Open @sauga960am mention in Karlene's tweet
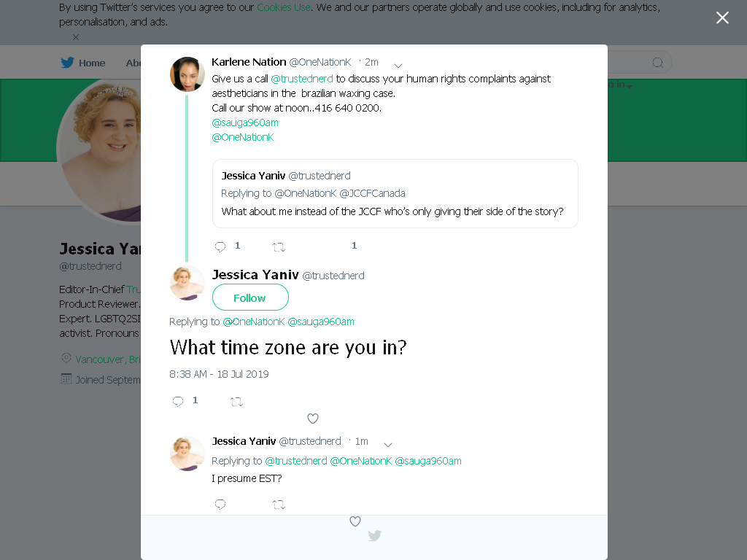This screenshot has height=560, width=747. 245,122
